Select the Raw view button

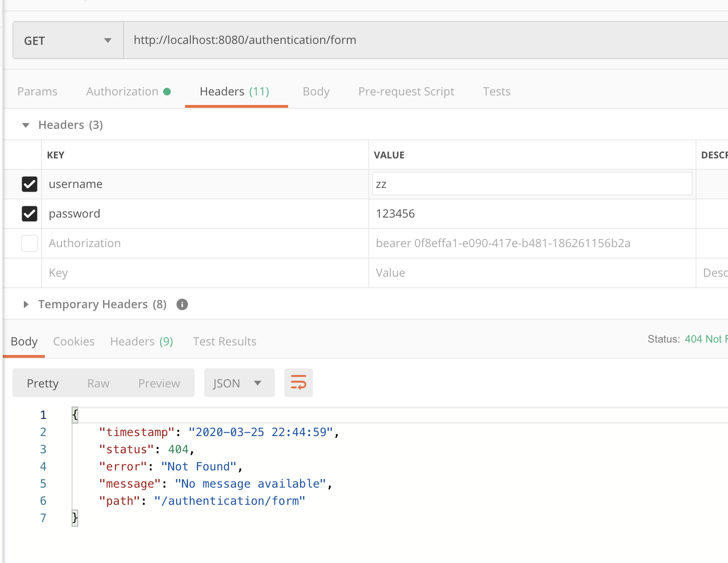tap(98, 384)
